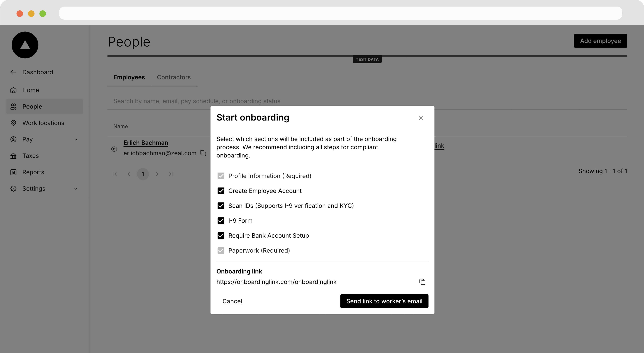644x353 pixels.
Task: Expand the Settings submenu chevron
Action: [76, 189]
